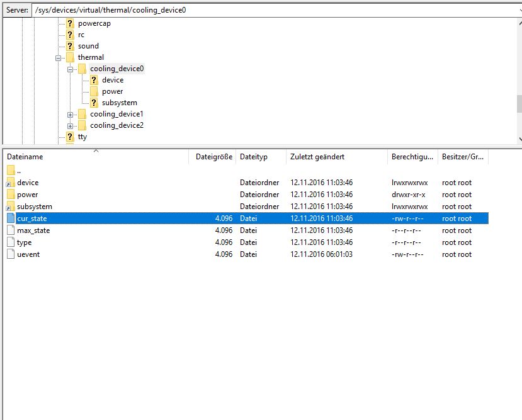Click the cooling_device1 folder icon
Viewport: 522px width, 420px height.
click(82, 114)
